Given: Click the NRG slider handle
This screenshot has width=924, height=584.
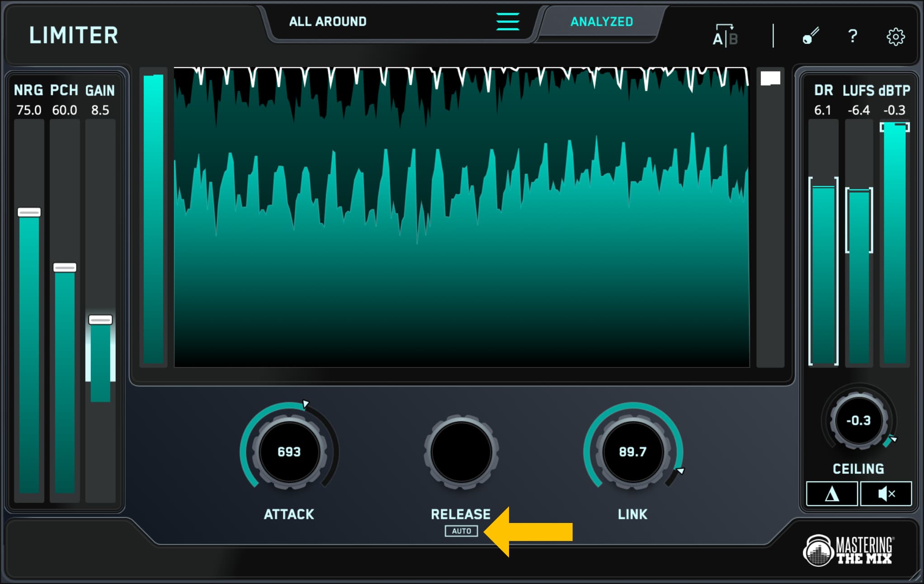Looking at the screenshot, I should [29, 212].
